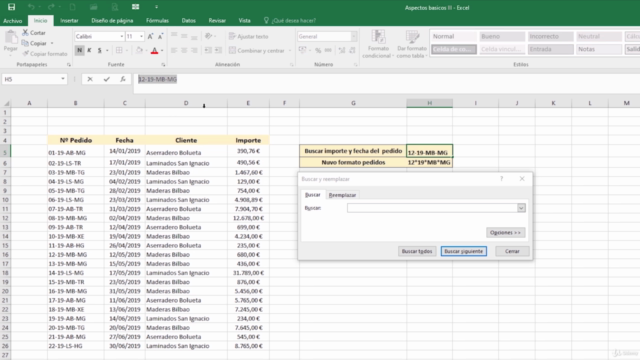Select cell with Maderas Bilbao row 7
640x360 pixels.
[186, 172]
